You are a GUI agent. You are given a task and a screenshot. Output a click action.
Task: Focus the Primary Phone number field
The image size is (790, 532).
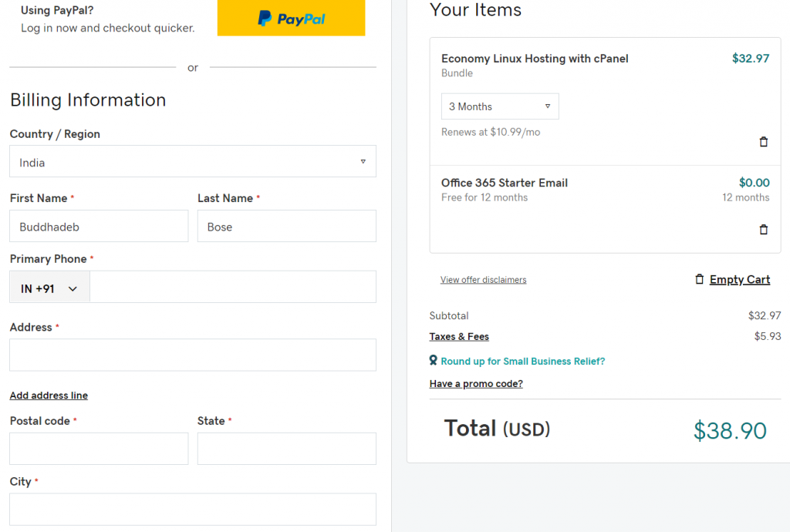233,287
